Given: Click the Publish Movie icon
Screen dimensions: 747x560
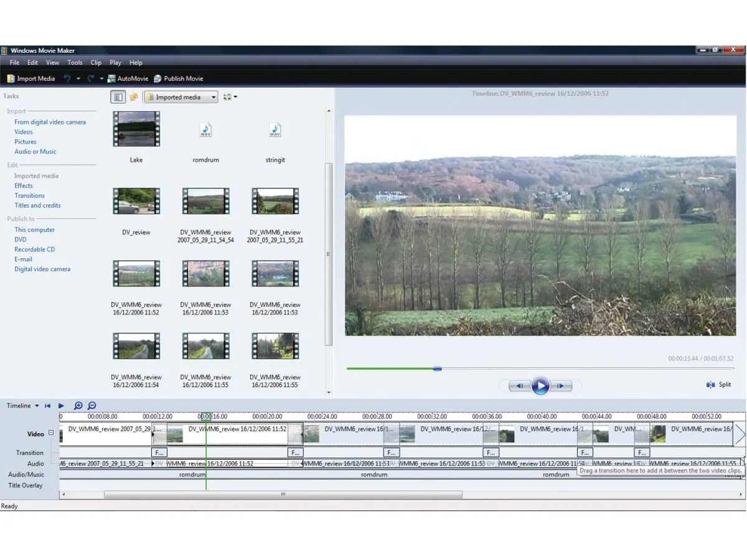Looking at the screenshot, I should (157, 79).
